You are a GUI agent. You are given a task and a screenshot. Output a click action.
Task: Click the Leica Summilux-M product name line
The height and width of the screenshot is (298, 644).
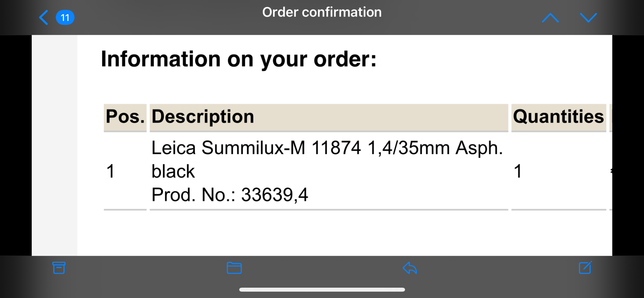tap(327, 148)
